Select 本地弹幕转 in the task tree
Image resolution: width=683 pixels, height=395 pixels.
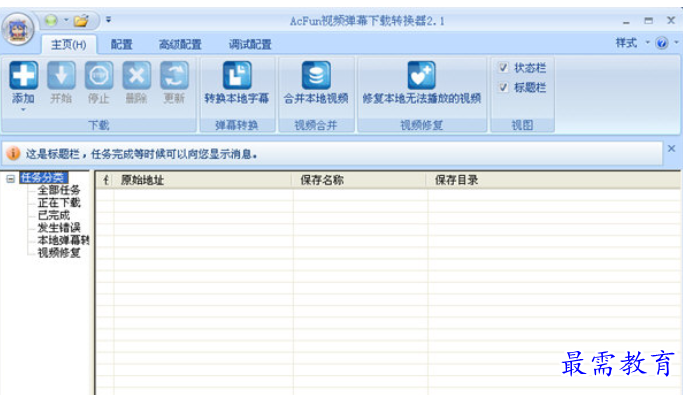63,240
